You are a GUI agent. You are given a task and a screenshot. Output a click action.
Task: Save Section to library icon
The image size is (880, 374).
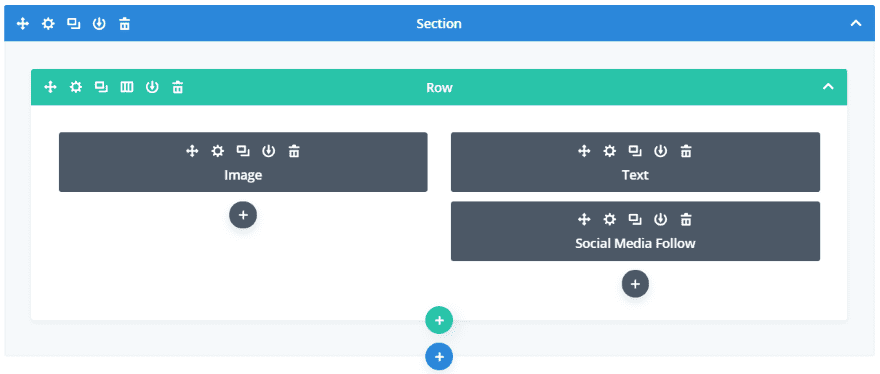pyautogui.click(x=99, y=24)
